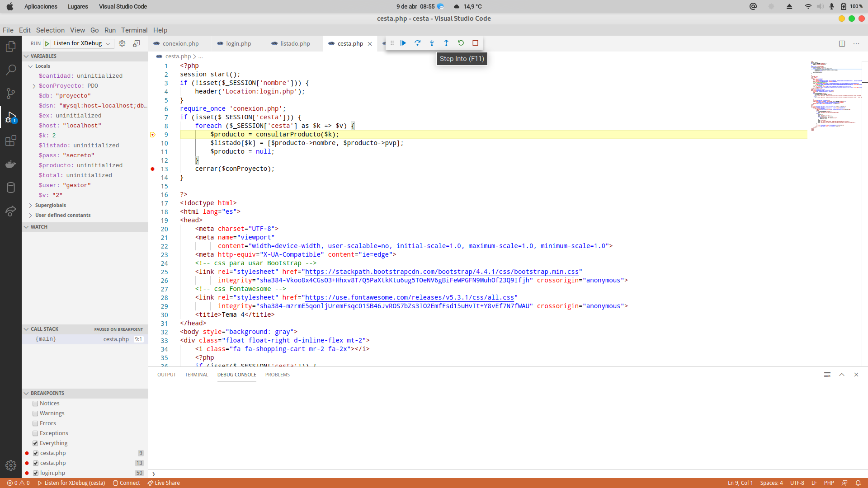Remove the breakpoint dot on line 13
Image resolution: width=868 pixels, height=488 pixels.
[153, 169]
